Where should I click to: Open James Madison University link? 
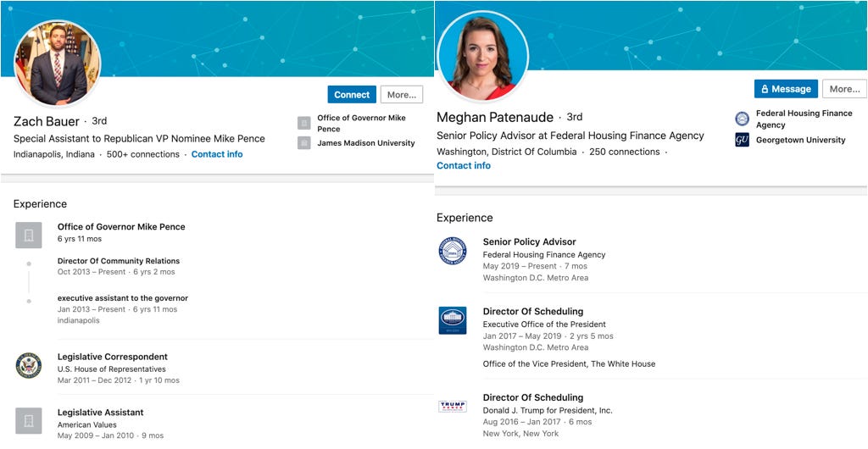pyautogui.click(x=366, y=143)
